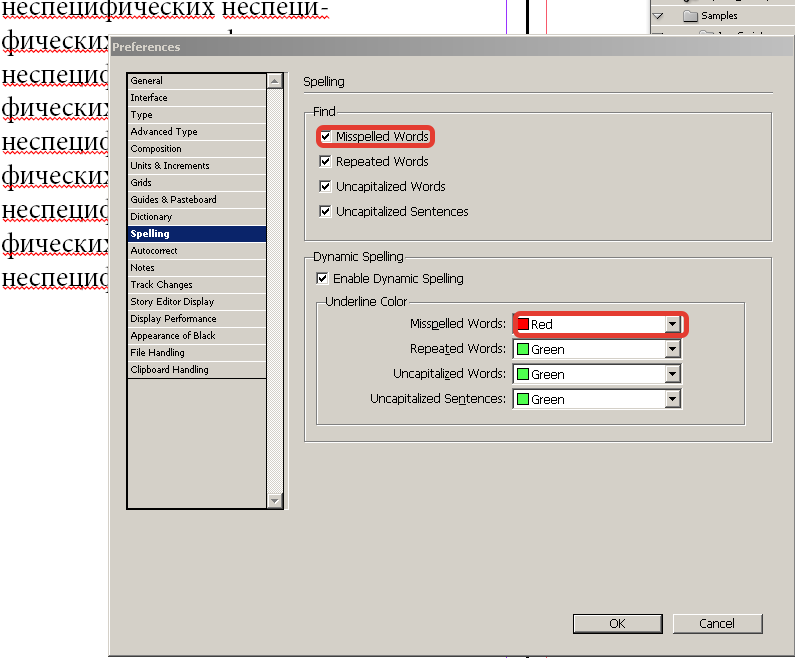
Task: Open the Dictionary preferences
Action: tap(197, 216)
